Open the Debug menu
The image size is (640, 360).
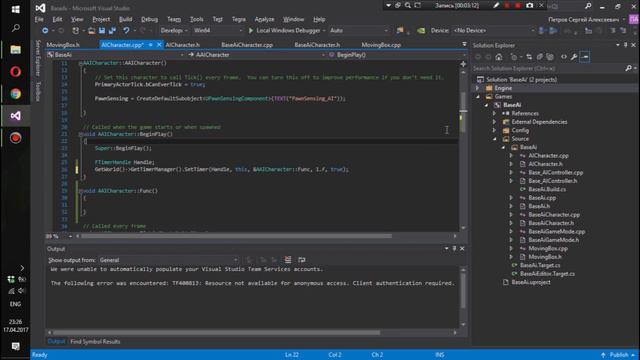[x=149, y=20]
